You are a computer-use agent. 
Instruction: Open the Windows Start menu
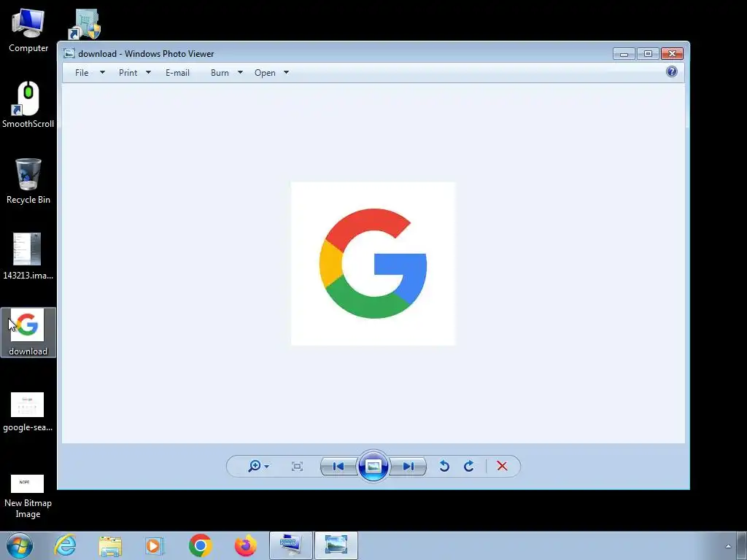tap(20, 545)
